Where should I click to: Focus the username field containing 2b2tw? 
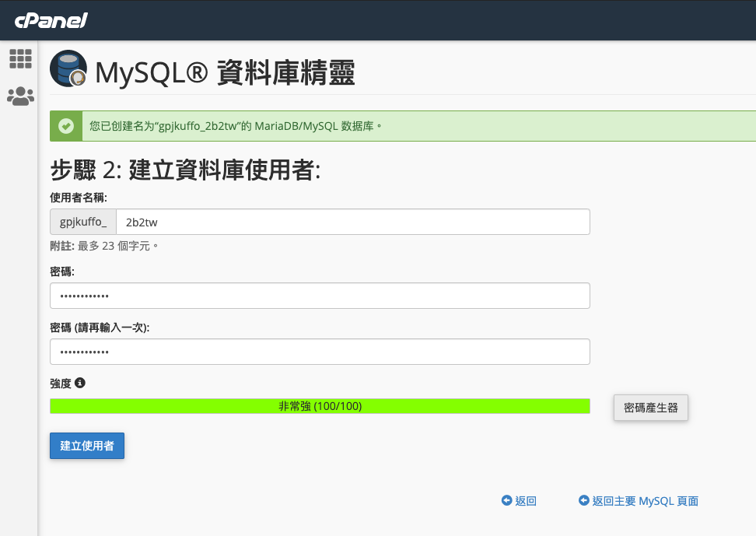point(353,222)
